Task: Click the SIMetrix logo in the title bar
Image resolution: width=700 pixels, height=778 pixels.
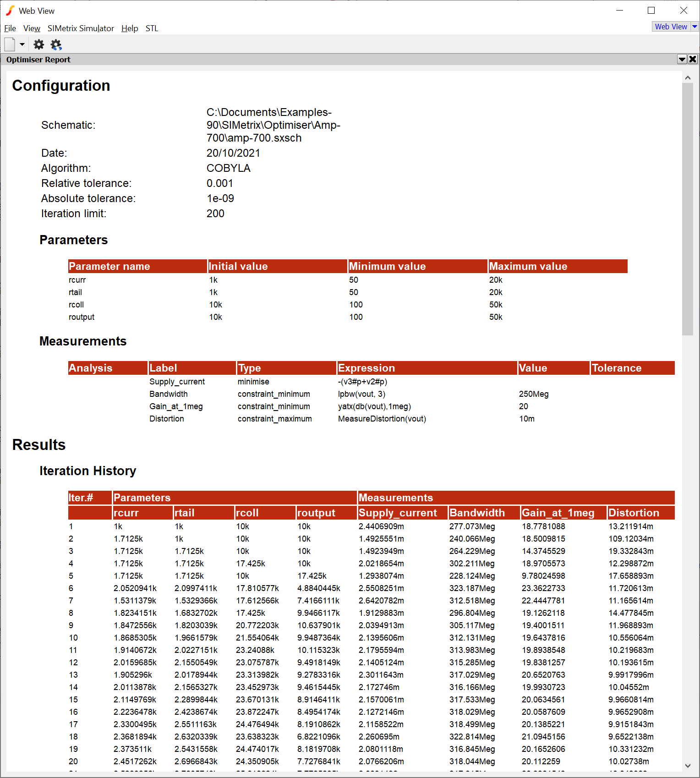Action: (10, 11)
